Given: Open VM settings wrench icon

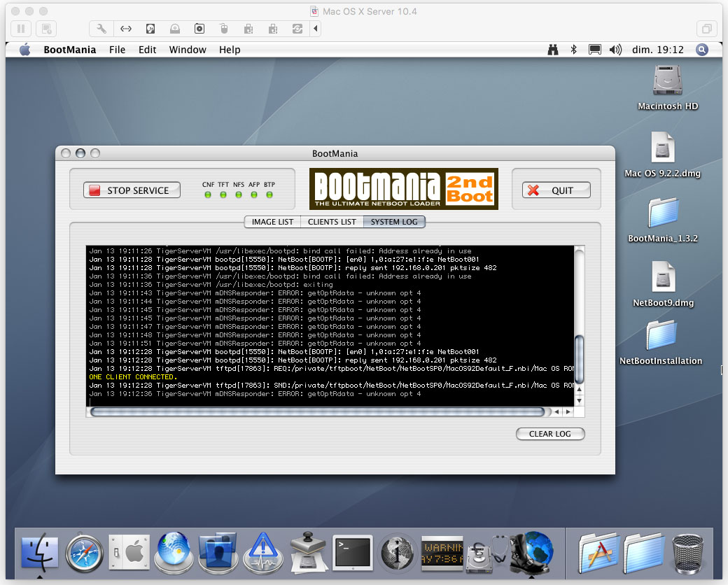Looking at the screenshot, I should point(101,29).
